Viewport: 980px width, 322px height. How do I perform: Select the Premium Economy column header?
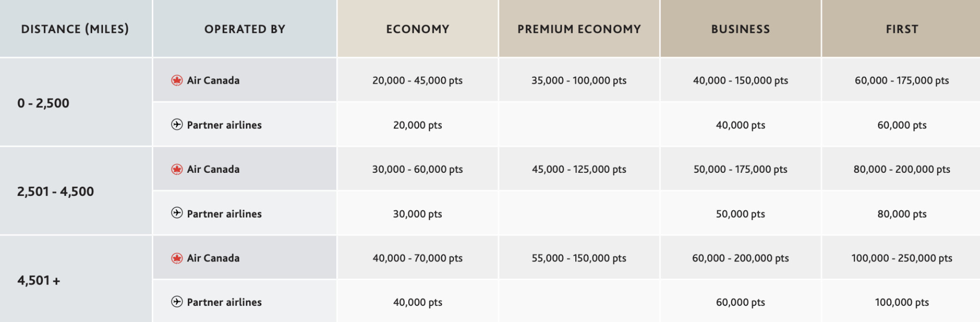click(579, 29)
